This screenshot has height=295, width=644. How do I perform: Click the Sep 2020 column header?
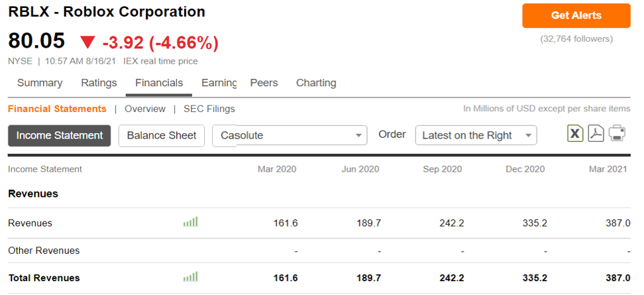443,169
